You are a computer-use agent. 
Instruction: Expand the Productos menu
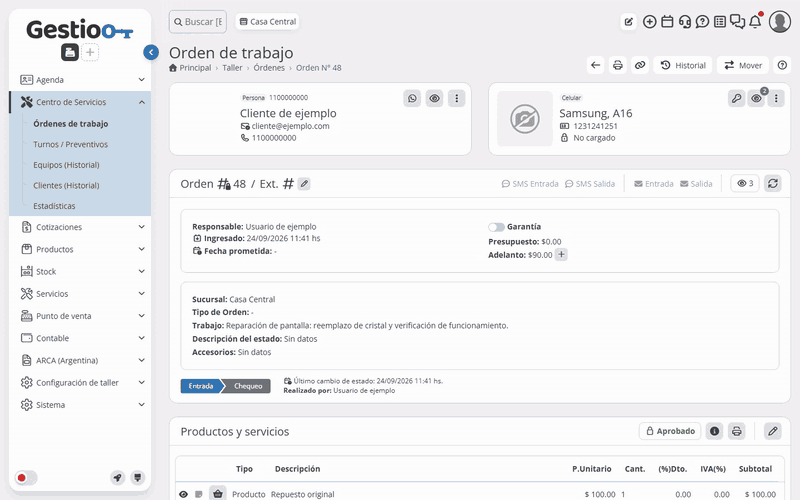[x=80, y=249]
